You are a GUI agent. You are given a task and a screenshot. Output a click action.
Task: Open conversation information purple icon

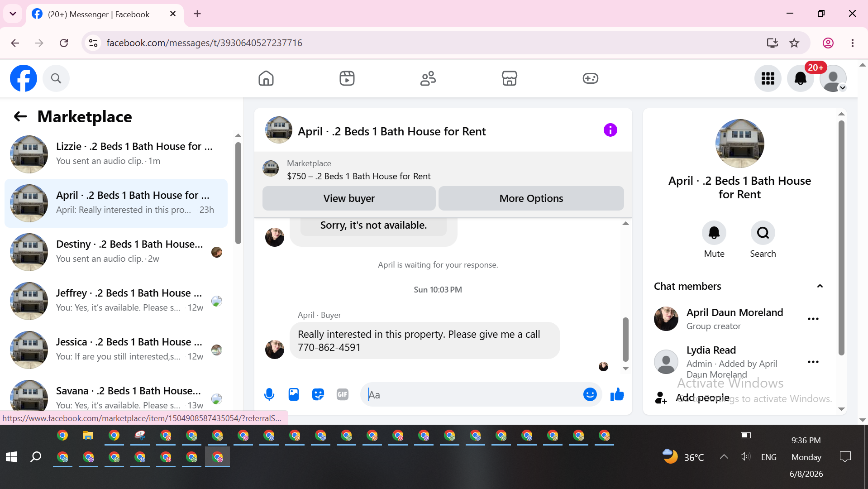pyautogui.click(x=610, y=130)
